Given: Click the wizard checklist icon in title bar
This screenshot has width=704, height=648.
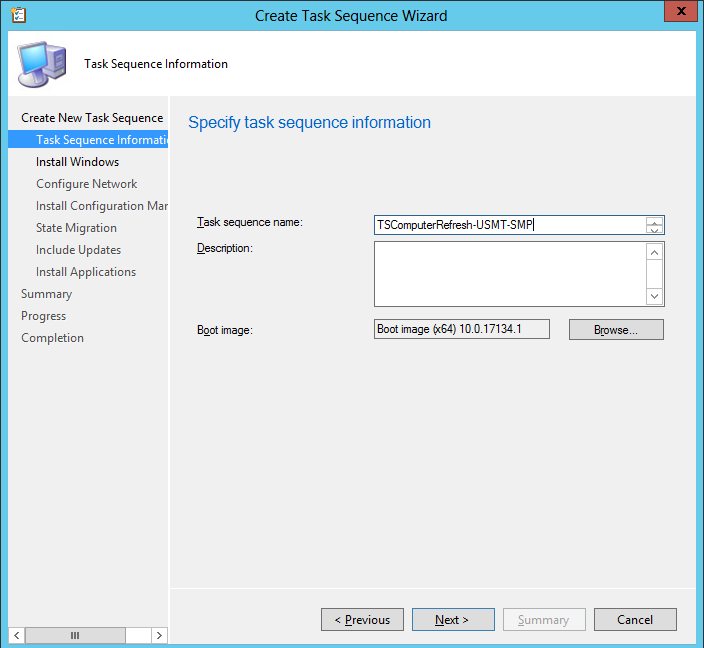Looking at the screenshot, I should click(18, 15).
